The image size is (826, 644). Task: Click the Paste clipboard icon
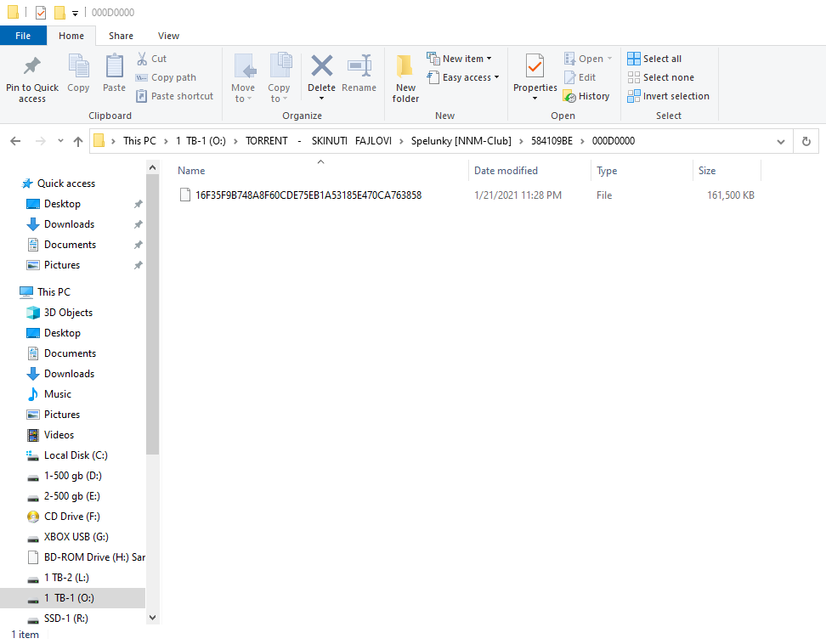click(114, 65)
